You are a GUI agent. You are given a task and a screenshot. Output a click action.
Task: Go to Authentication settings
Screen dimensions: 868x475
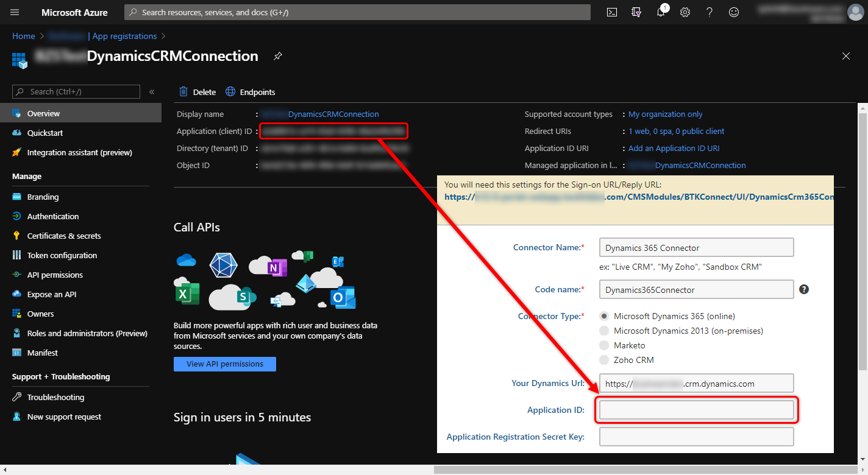click(x=80, y=216)
